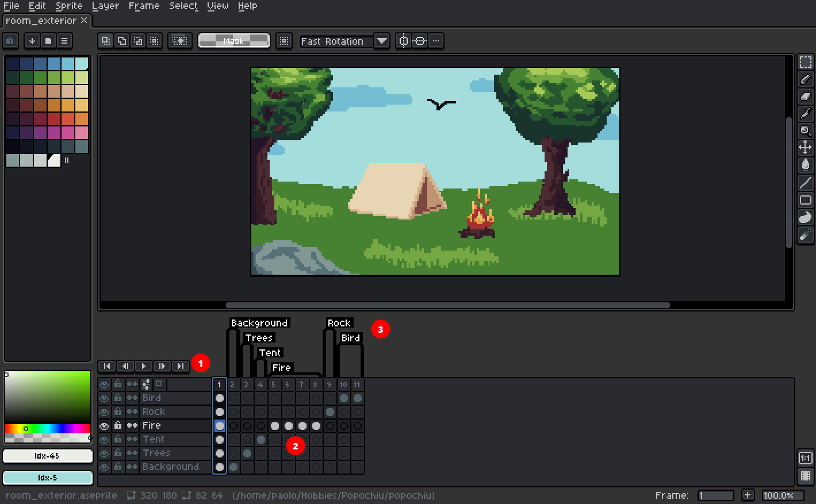
Task: Select the Paint Bucket tool
Action: [x=805, y=166]
